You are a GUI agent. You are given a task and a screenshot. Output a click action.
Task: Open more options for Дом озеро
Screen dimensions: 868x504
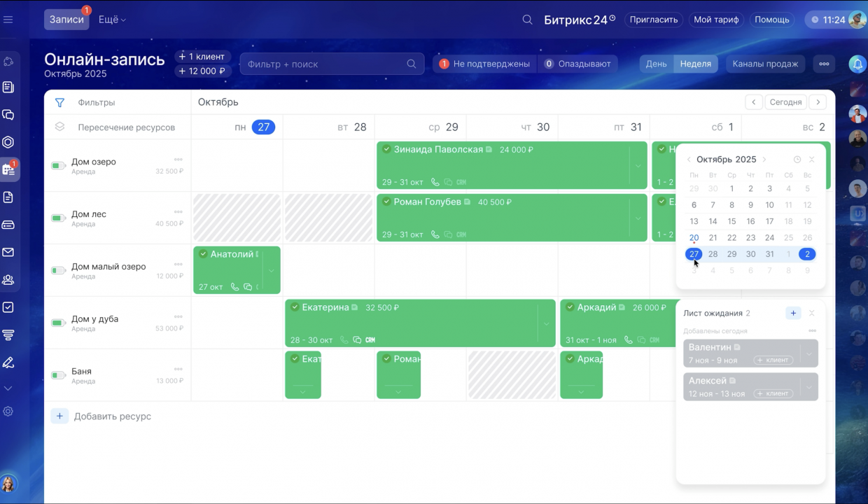(x=178, y=160)
